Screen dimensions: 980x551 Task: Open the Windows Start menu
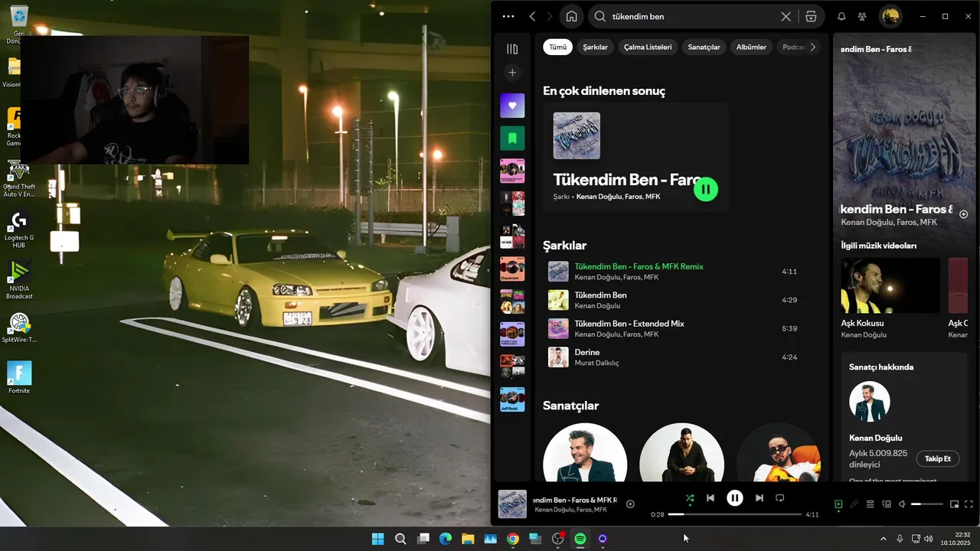coord(377,539)
